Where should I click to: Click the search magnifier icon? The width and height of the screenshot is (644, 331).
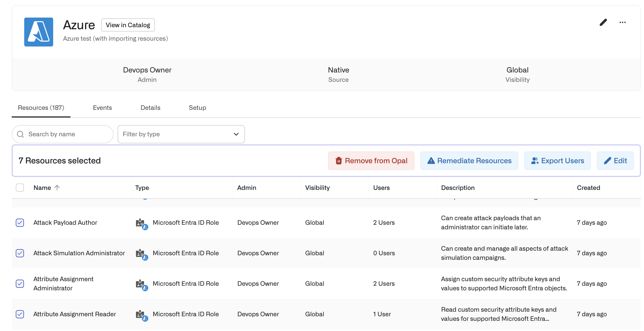(x=20, y=134)
